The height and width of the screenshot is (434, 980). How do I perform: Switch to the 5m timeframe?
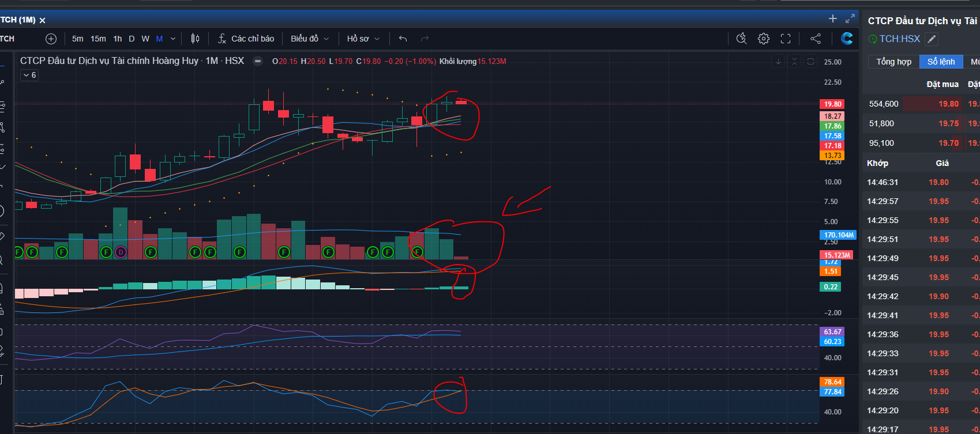pos(78,39)
